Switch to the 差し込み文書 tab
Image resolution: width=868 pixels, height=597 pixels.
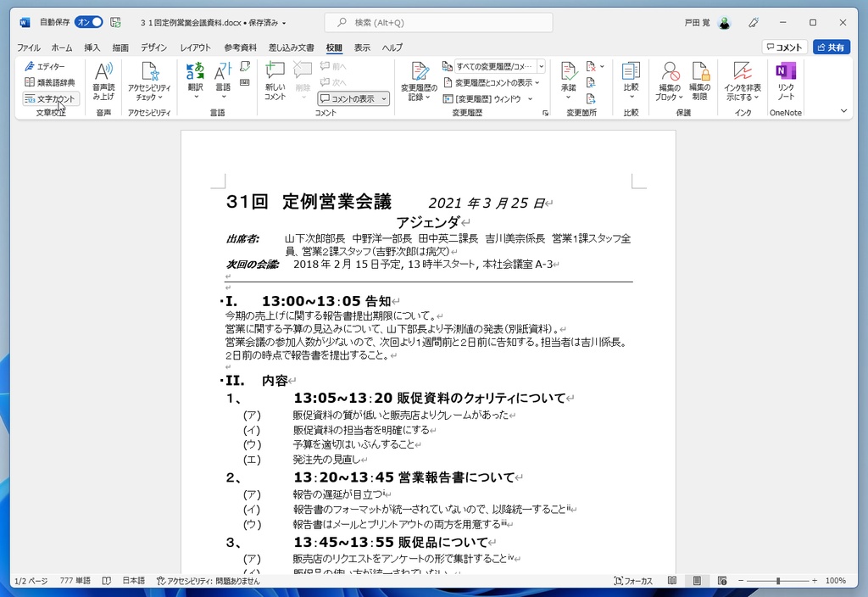[x=292, y=47]
